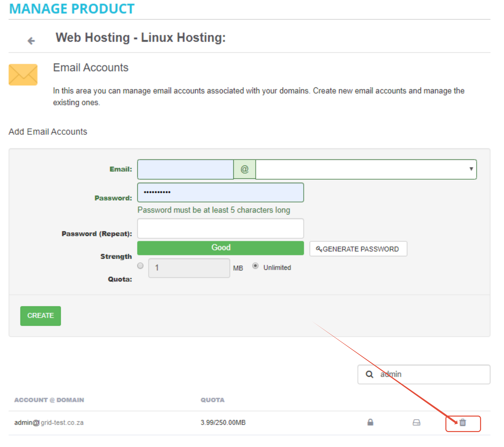Sort by QUOTA column header
Screen dimensions: 504x447
tap(212, 400)
